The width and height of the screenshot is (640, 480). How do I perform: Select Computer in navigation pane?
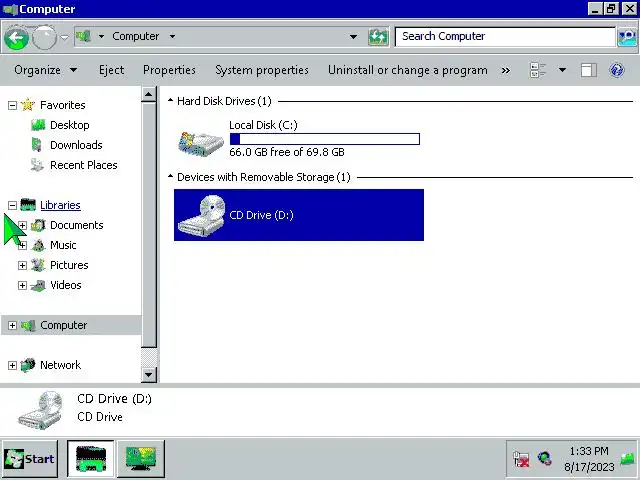[x=63, y=325]
